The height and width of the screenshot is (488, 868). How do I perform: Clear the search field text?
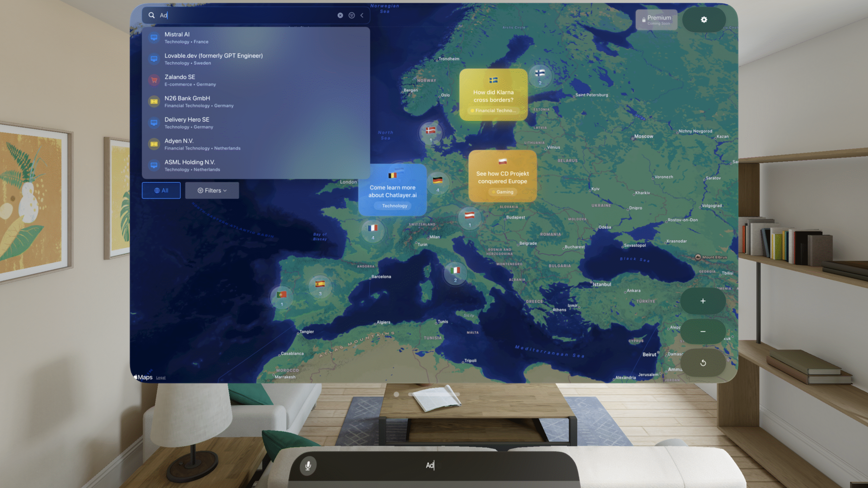[340, 15]
